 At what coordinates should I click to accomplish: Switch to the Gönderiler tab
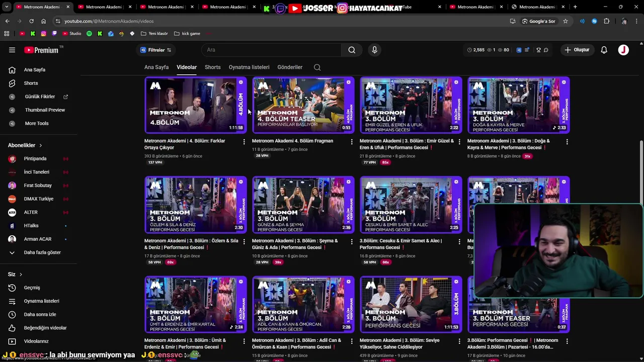pos(290,67)
